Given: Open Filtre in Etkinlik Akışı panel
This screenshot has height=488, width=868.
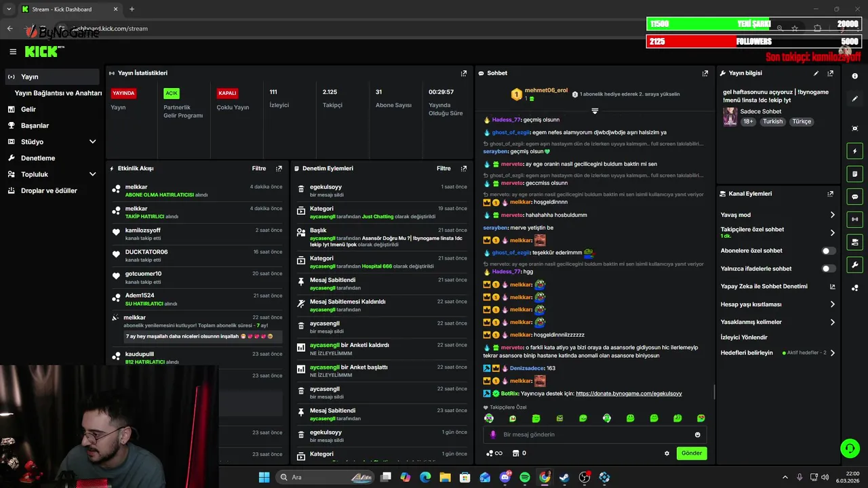Looking at the screenshot, I should pos(259,168).
